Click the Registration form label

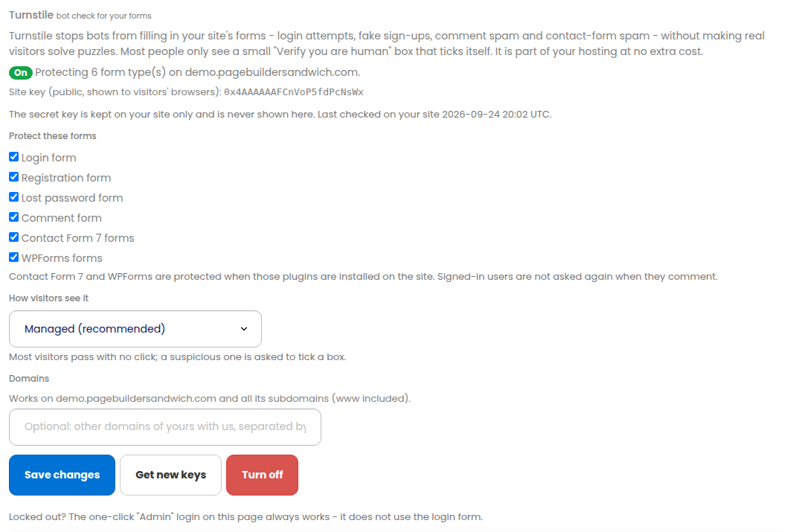pos(66,178)
